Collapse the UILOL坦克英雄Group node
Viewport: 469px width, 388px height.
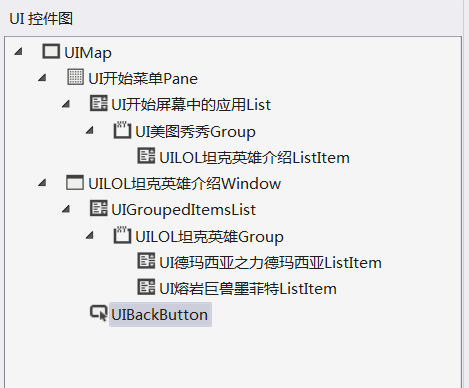[89, 235]
